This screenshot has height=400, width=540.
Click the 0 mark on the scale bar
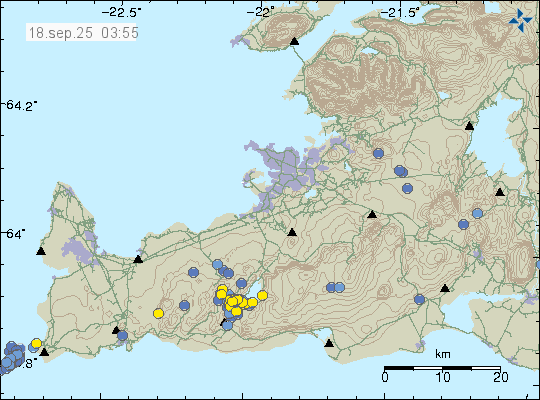click(x=385, y=377)
